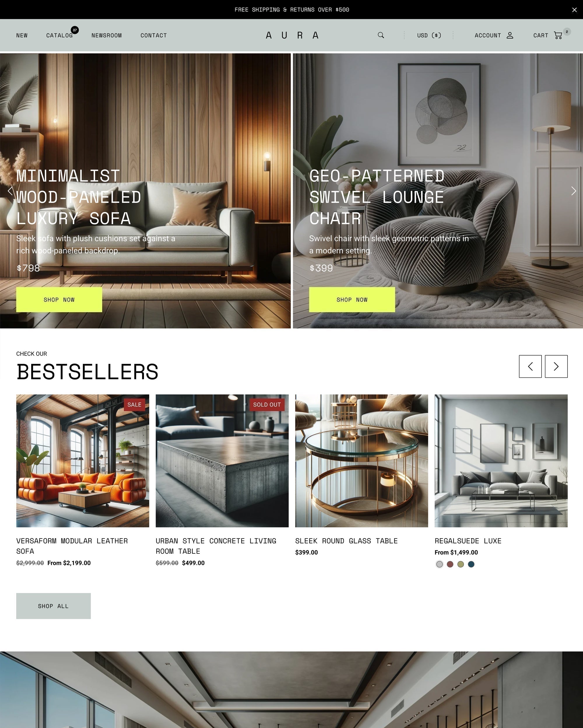The image size is (583, 728).
Task: Open the ACCOUNT dropdown menu
Action: pos(493,35)
